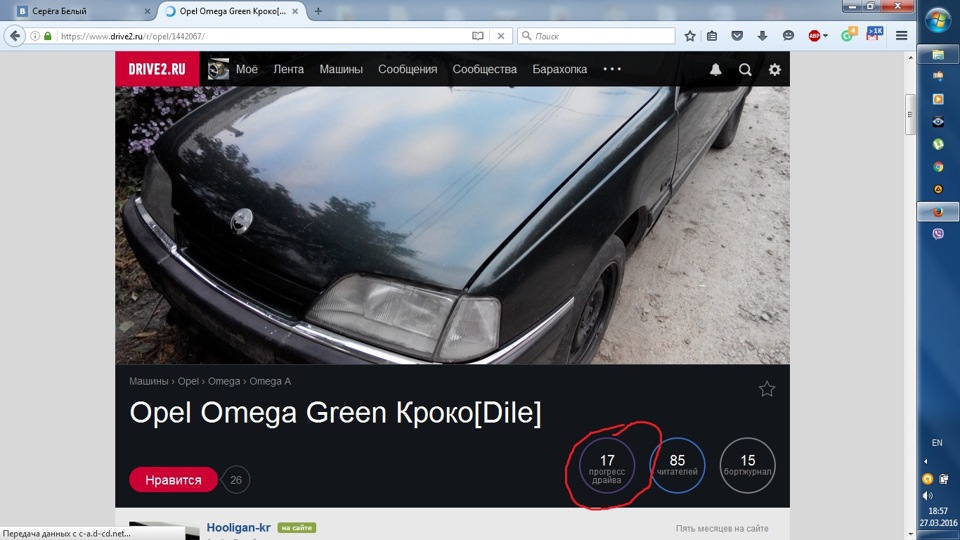Add car to favorites with star

click(767, 389)
